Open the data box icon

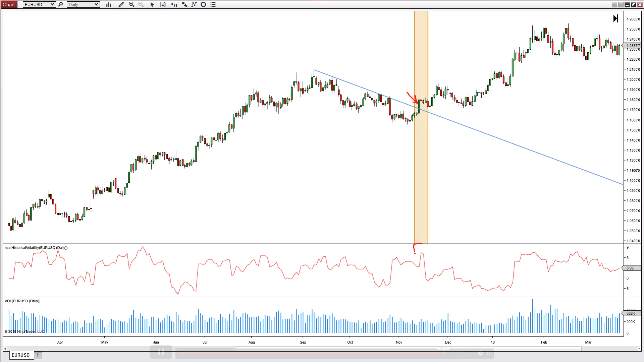tap(163, 4)
